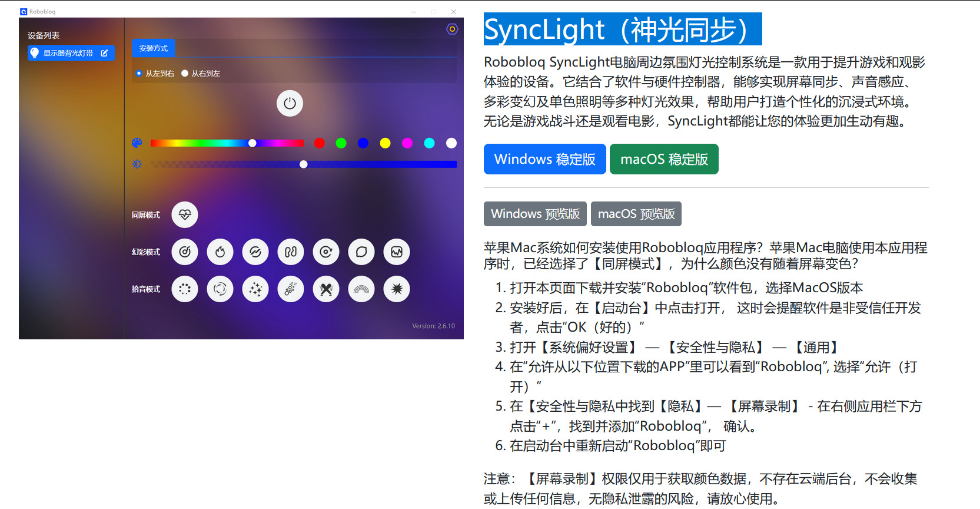The image size is (980, 509).
Task: Edit the 显示器背光灯带 device name with pencil icon
Action: point(104,53)
